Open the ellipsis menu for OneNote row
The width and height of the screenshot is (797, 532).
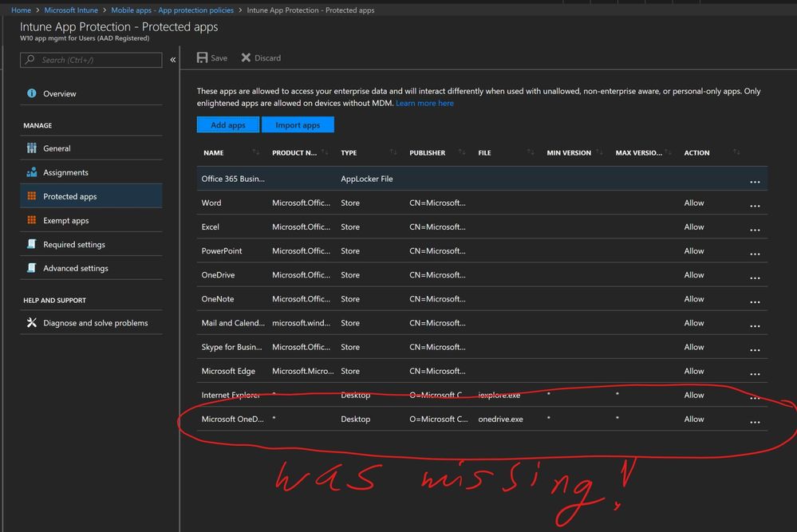click(x=755, y=301)
